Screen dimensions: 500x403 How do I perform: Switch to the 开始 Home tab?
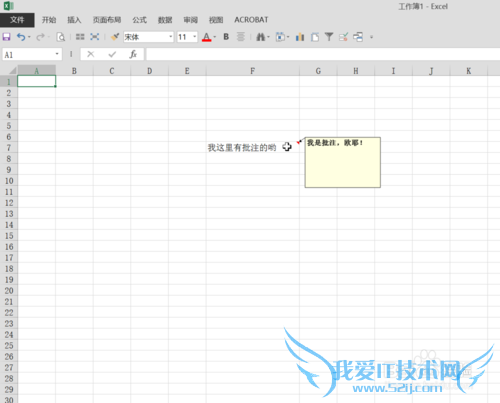pos(49,20)
